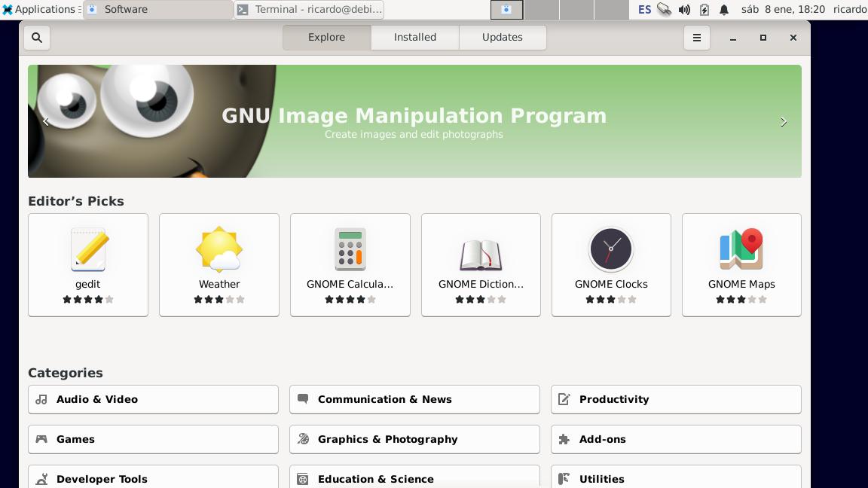Open the Add-ons category
The image size is (868, 488).
click(x=676, y=439)
